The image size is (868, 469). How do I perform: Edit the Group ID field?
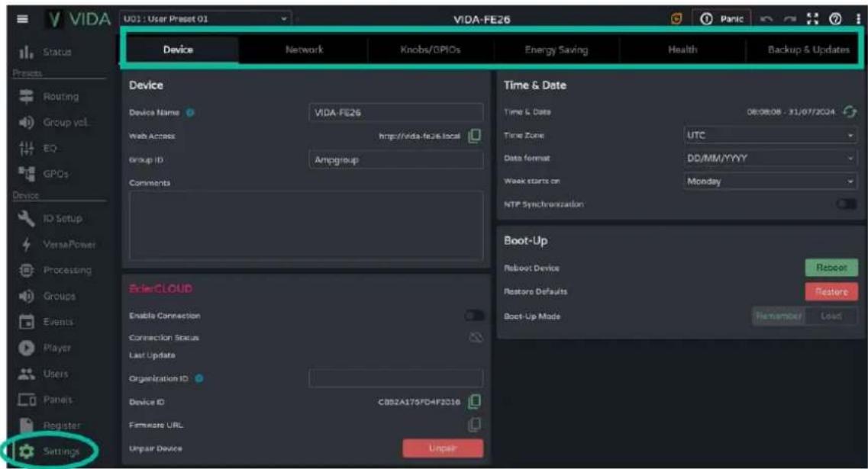pyautogui.click(x=395, y=160)
